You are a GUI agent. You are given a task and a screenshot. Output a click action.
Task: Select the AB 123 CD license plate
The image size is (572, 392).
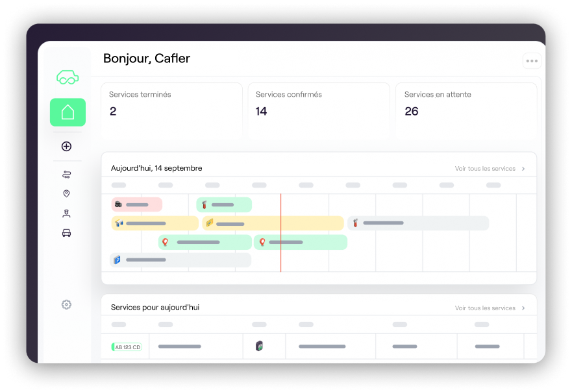coord(127,347)
